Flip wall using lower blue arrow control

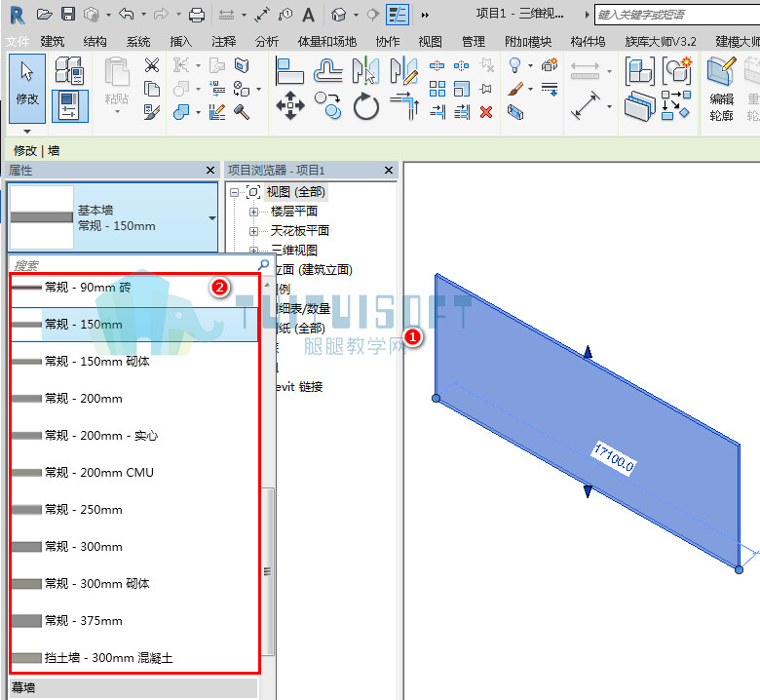tap(588, 491)
